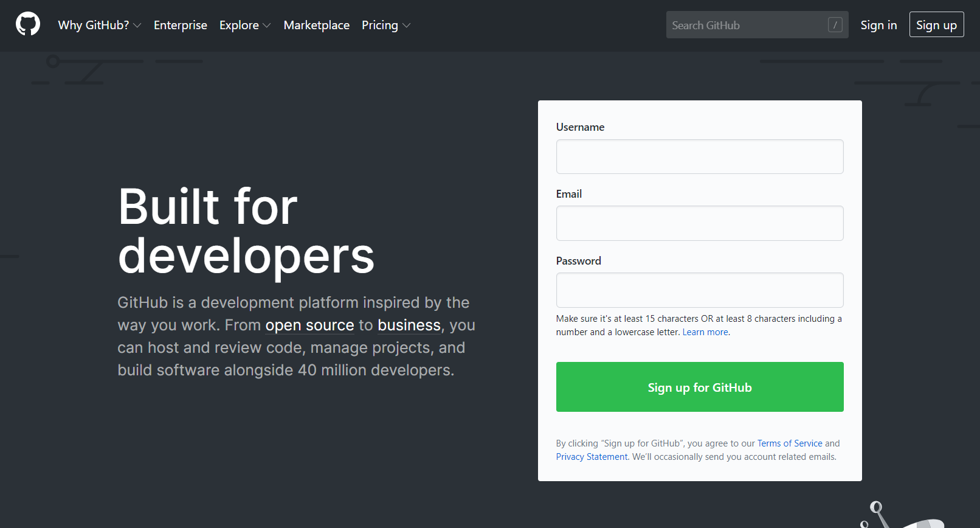
Task: Expand the Pricing dropdown menu
Action: coord(386,25)
